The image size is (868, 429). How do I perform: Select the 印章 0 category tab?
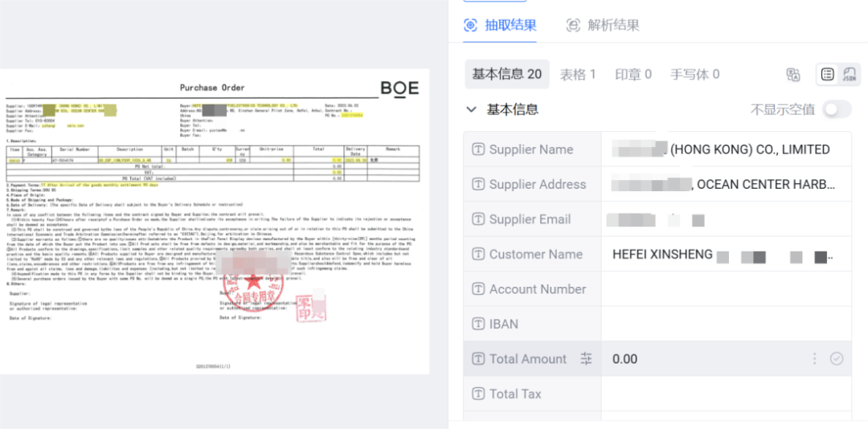633,75
